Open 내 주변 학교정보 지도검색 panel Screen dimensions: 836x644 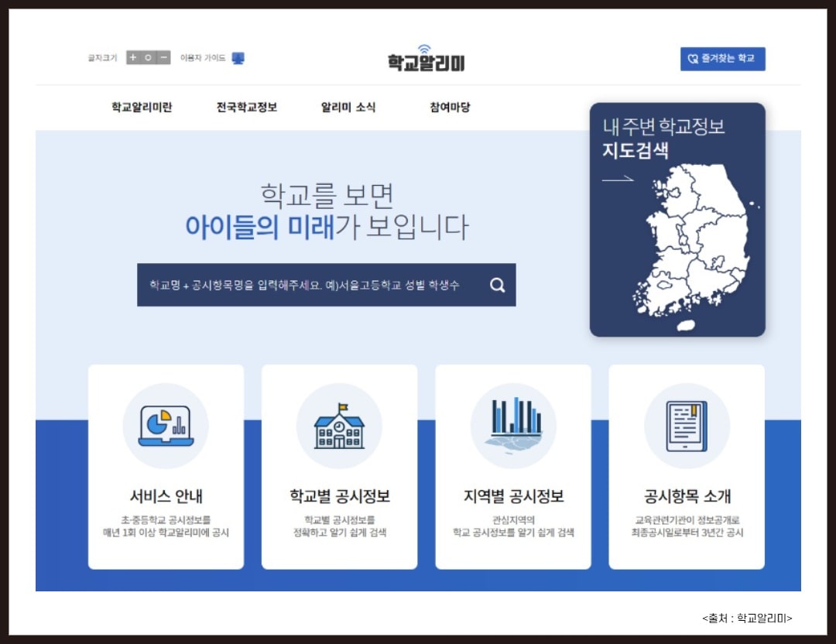[677, 220]
